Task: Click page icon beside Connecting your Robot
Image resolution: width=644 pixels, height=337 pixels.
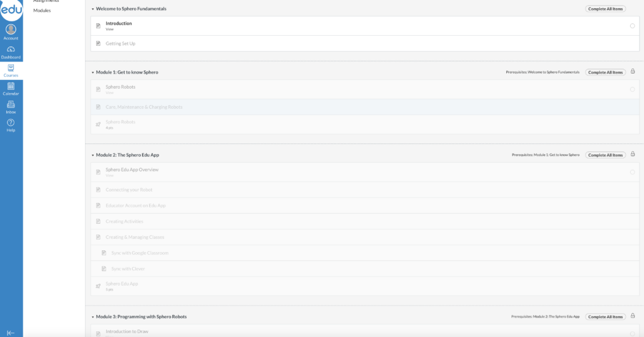Action: 98,190
